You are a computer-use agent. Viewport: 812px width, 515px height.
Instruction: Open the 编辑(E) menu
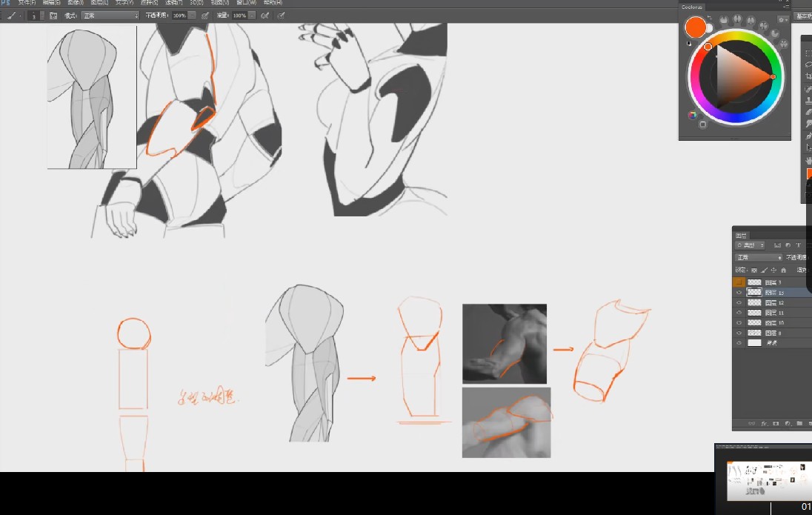[51, 2]
